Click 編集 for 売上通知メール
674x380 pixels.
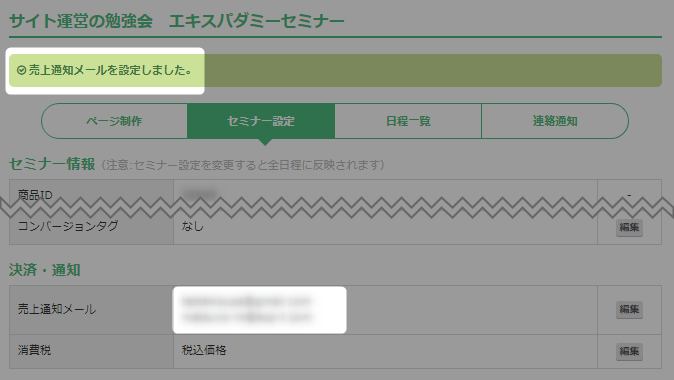click(x=629, y=309)
